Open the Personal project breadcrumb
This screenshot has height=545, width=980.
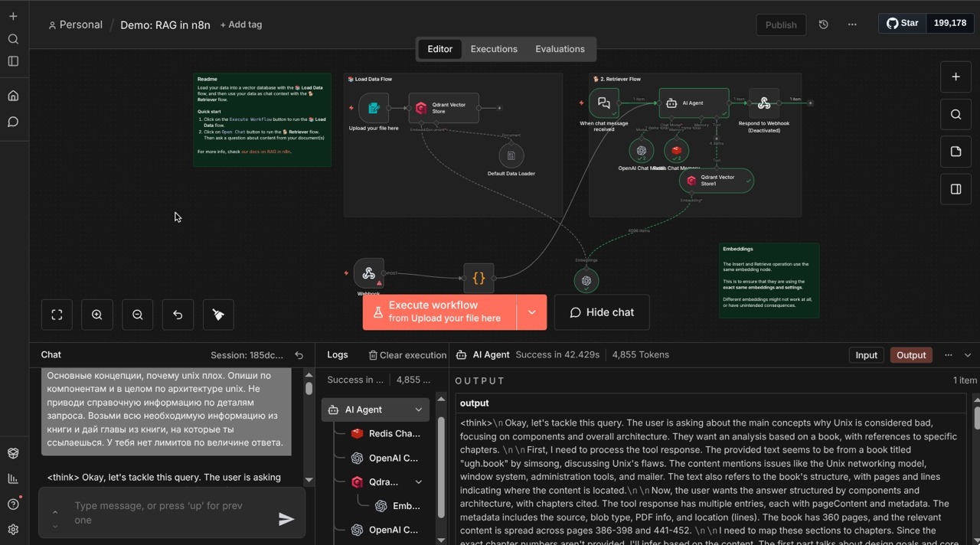pyautogui.click(x=75, y=24)
